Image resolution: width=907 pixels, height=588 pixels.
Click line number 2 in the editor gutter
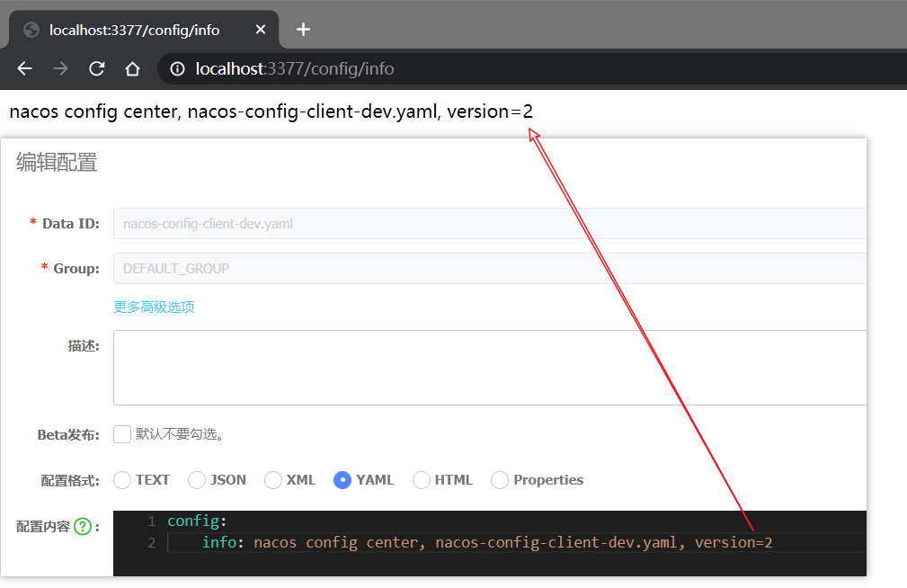pyautogui.click(x=152, y=542)
